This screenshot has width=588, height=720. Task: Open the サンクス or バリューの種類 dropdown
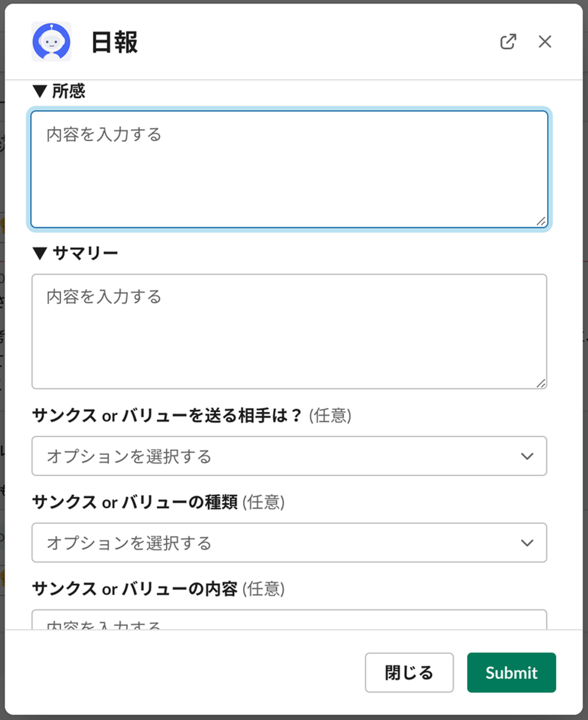(x=282, y=542)
